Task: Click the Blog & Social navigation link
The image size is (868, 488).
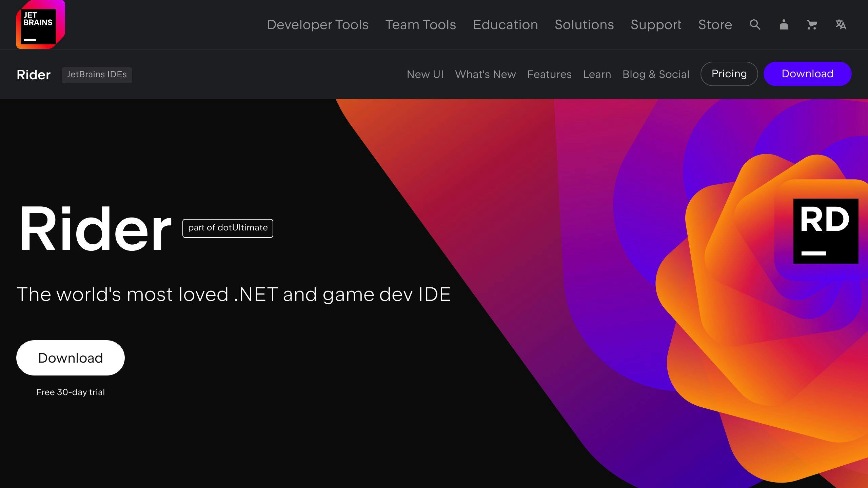Action: tap(656, 74)
